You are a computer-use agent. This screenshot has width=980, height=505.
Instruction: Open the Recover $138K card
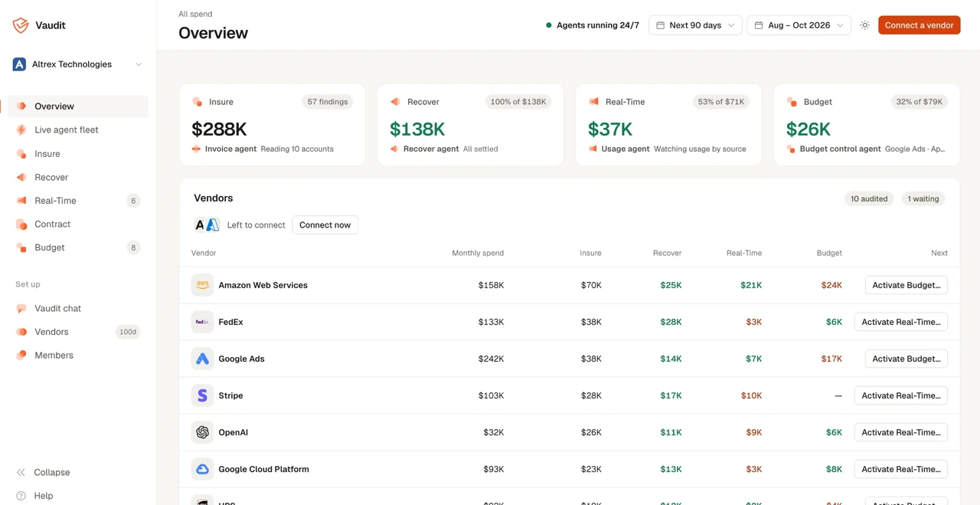[x=470, y=125]
